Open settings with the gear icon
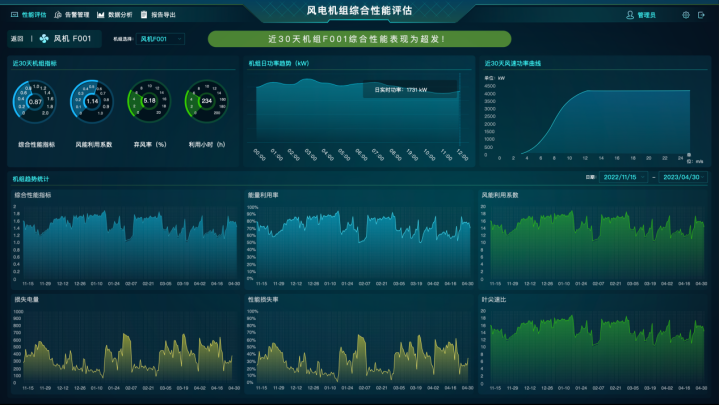 685,15
